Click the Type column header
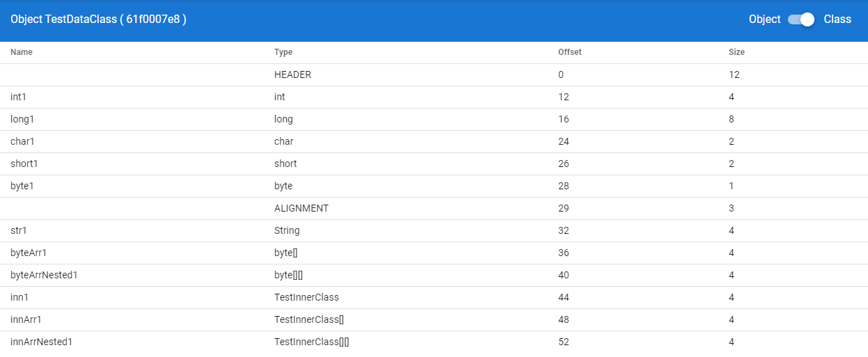Image resolution: width=868 pixels, height=357 pixels. (283, 52)
